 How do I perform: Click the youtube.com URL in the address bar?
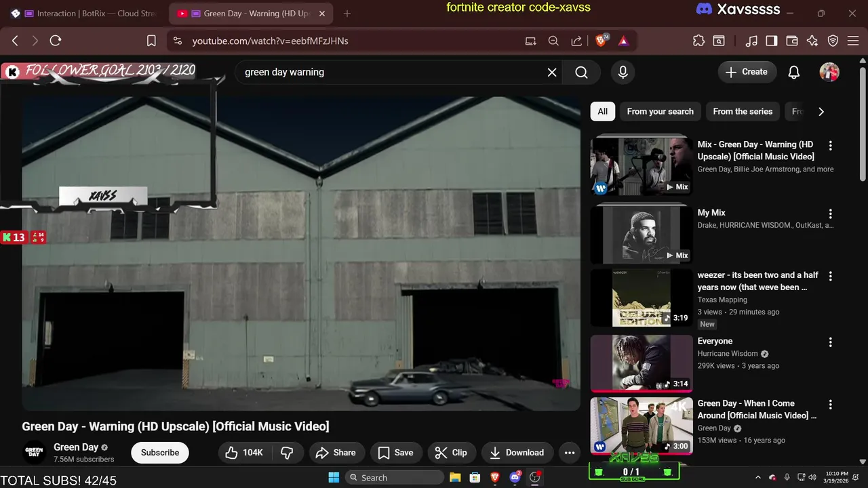click(270, 41)
